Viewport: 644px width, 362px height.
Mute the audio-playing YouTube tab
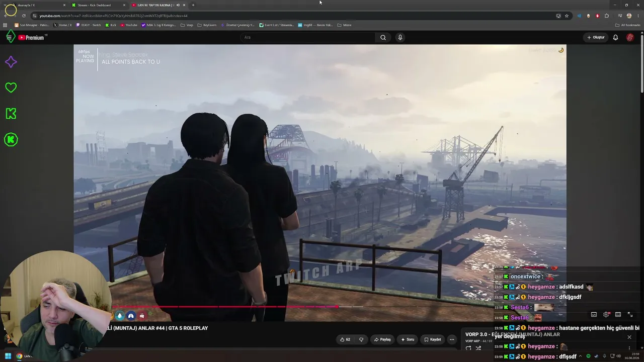coord(178,5)
